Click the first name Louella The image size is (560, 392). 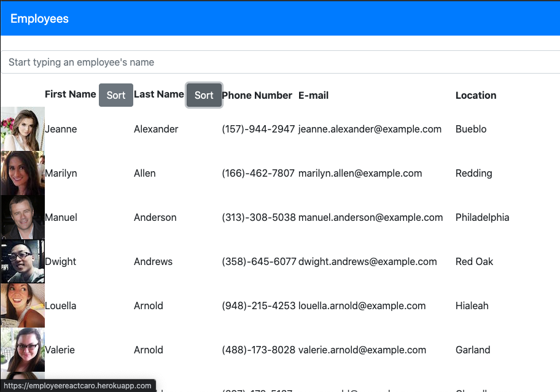tap(60, 306)
